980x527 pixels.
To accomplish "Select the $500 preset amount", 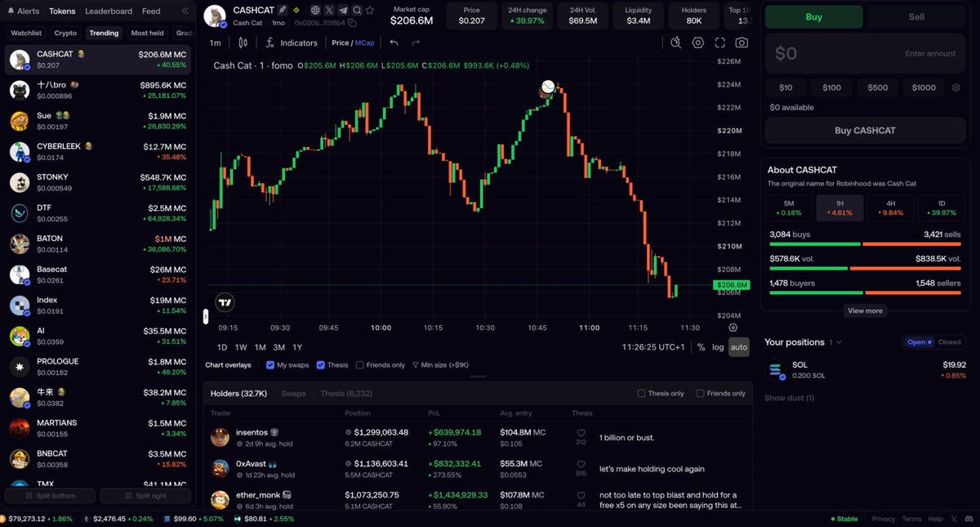I will pyautogui.click(x=878, y=87).
